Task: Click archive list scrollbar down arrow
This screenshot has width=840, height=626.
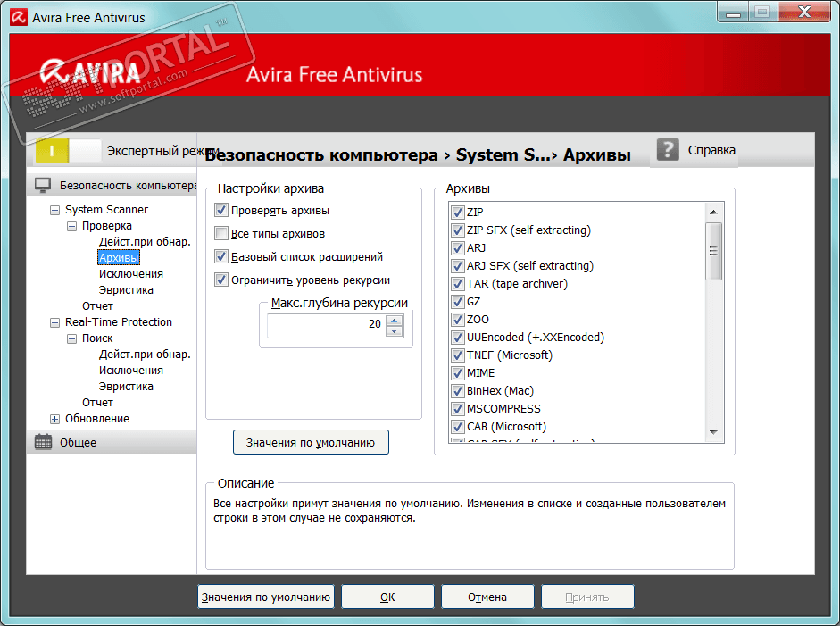Action: [713, 432]
